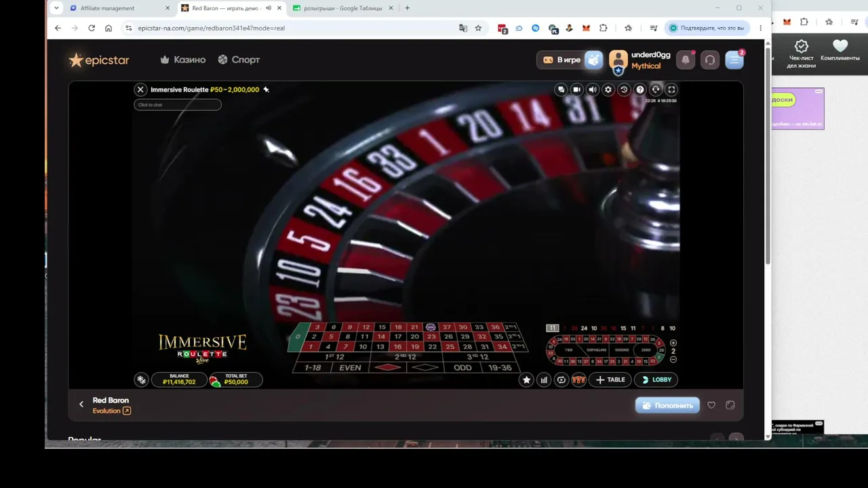The height and width of the screenshot is (488, 868).
Task: Select ORPHELINS on the racetrack
Action: coord(597,350)
